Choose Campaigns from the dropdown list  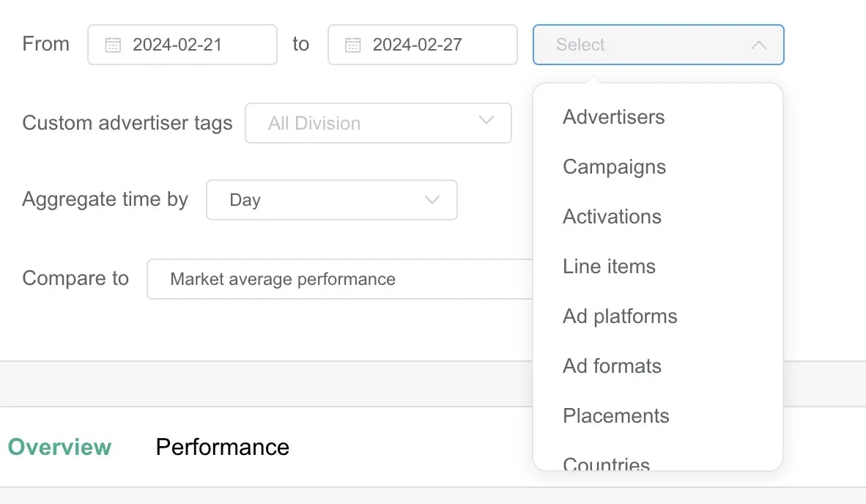615,167
